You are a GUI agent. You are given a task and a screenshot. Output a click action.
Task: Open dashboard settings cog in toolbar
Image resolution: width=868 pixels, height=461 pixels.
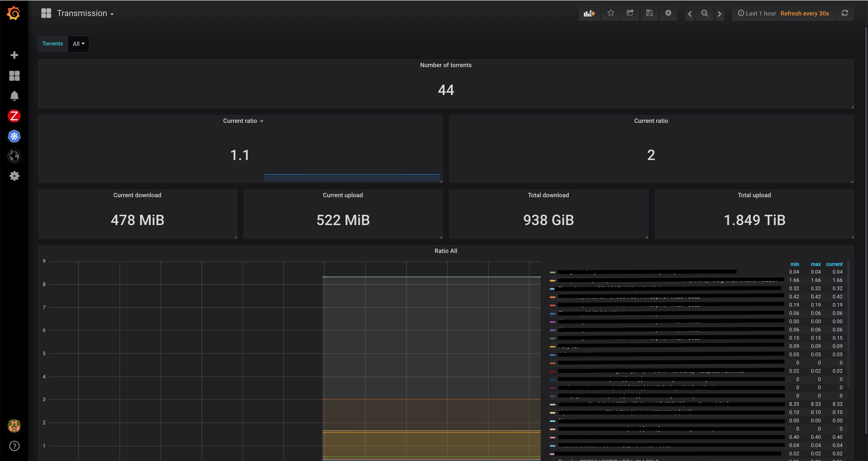[x=668, y=13]
